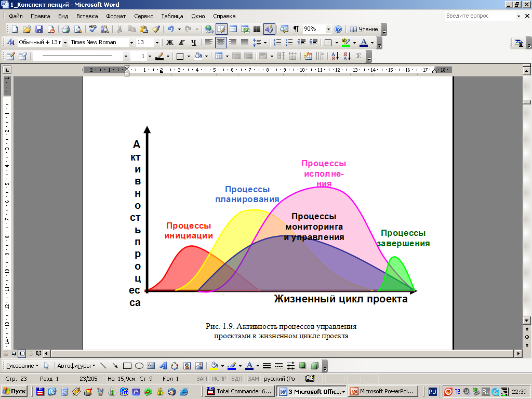Image resolution: width=532 pixels, height=399 pixels.
Task: Click the RU language indicator in taskbar
Action: tap(432, 392)
